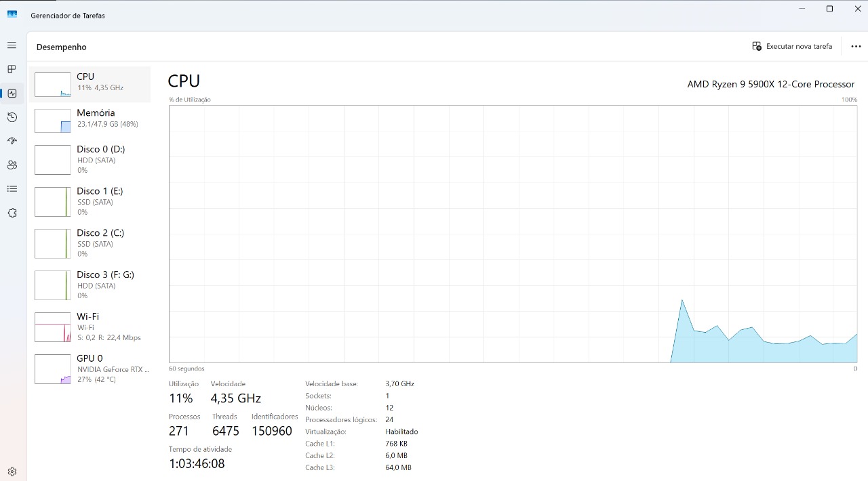Click the 'Tempo de atividade' label
Viewport: 868px width, 481px height.
click(200, 449)
